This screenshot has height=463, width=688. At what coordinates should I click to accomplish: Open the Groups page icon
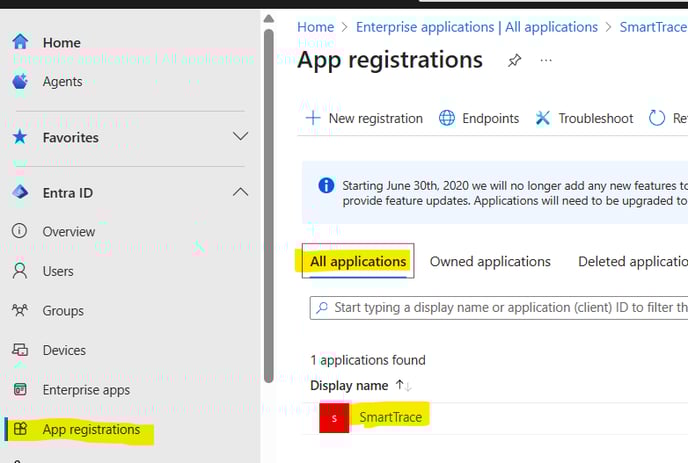(x=19, y=311)
